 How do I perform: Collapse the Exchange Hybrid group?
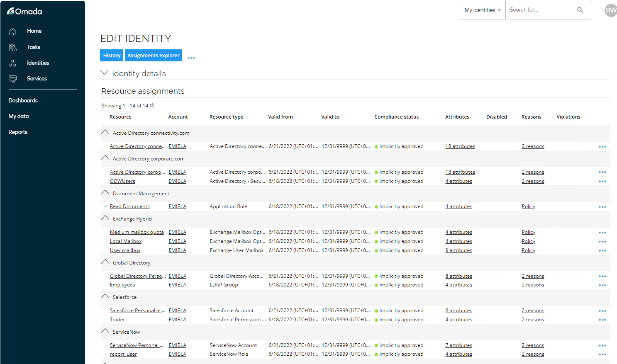point(105,218)
